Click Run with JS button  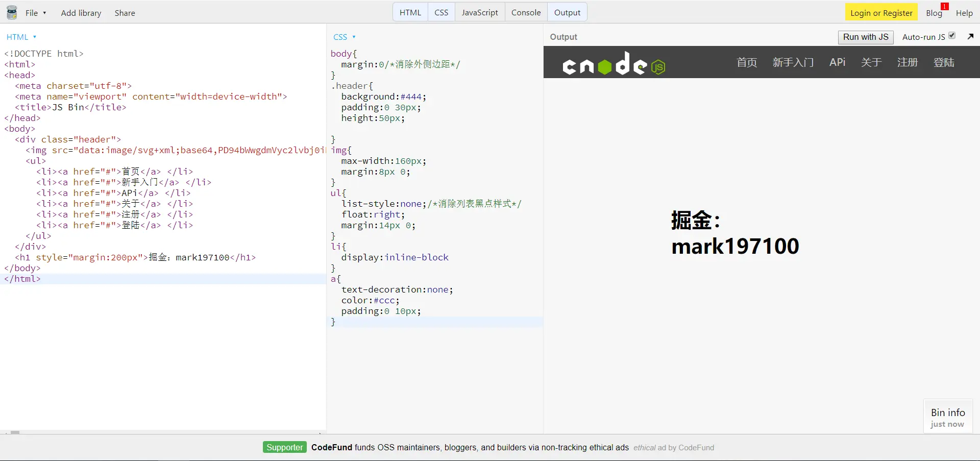[x=866, y=37]
